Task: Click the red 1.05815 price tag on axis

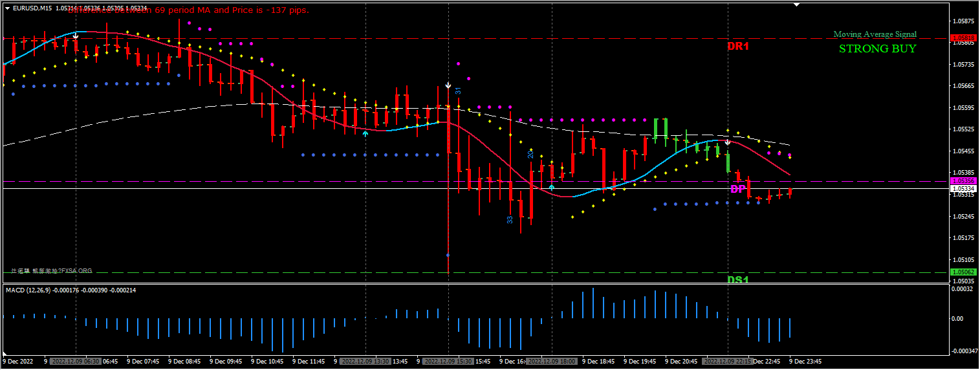Action: (x=963, y=38)
